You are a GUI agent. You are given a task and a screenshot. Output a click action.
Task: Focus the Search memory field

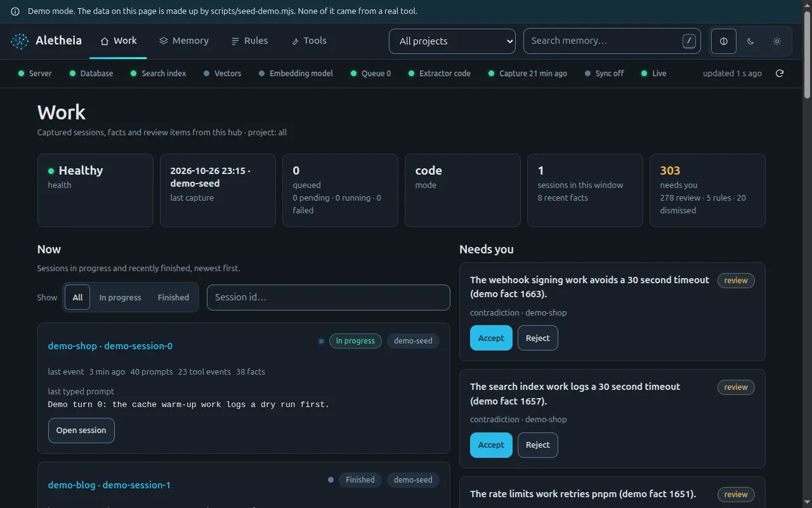(x=612, y=41)
